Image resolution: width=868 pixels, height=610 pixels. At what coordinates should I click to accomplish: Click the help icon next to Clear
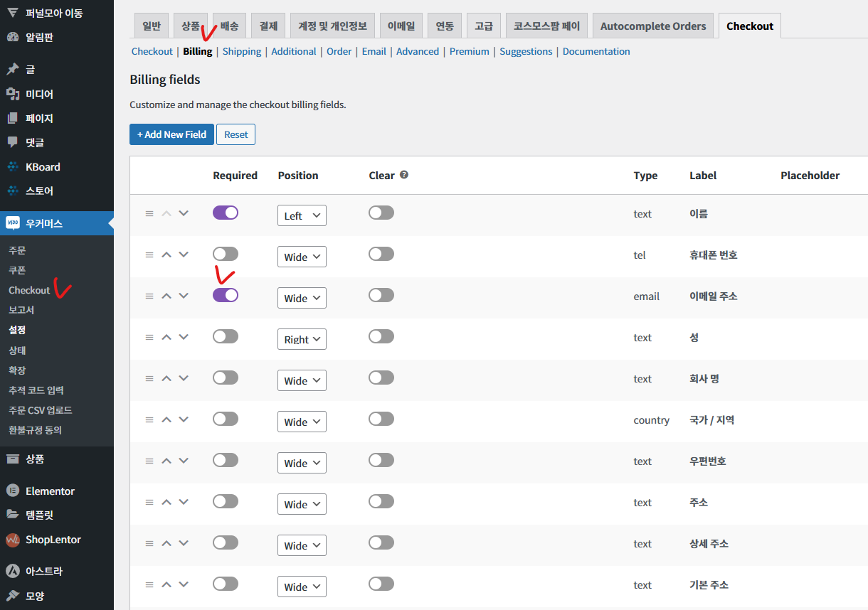click(x=404, y=175)
